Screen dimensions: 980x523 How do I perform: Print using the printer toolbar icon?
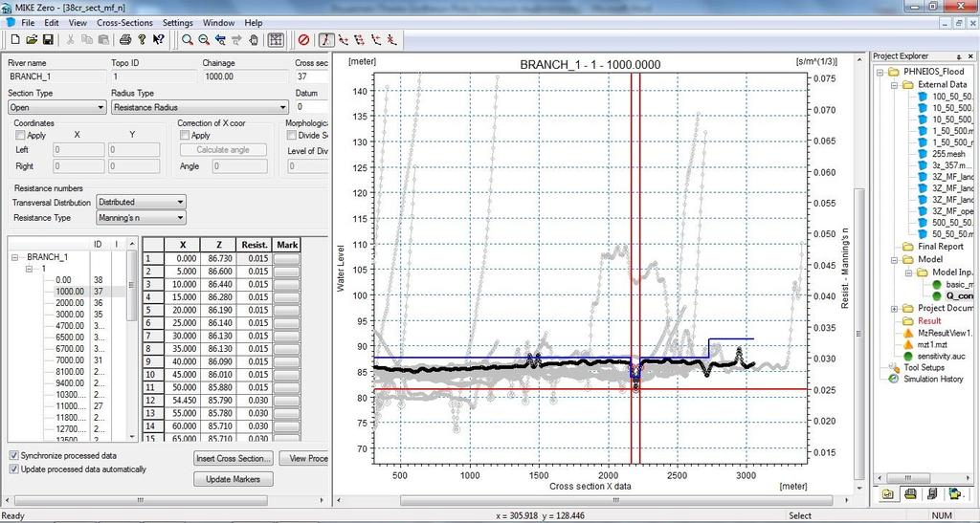125,39
